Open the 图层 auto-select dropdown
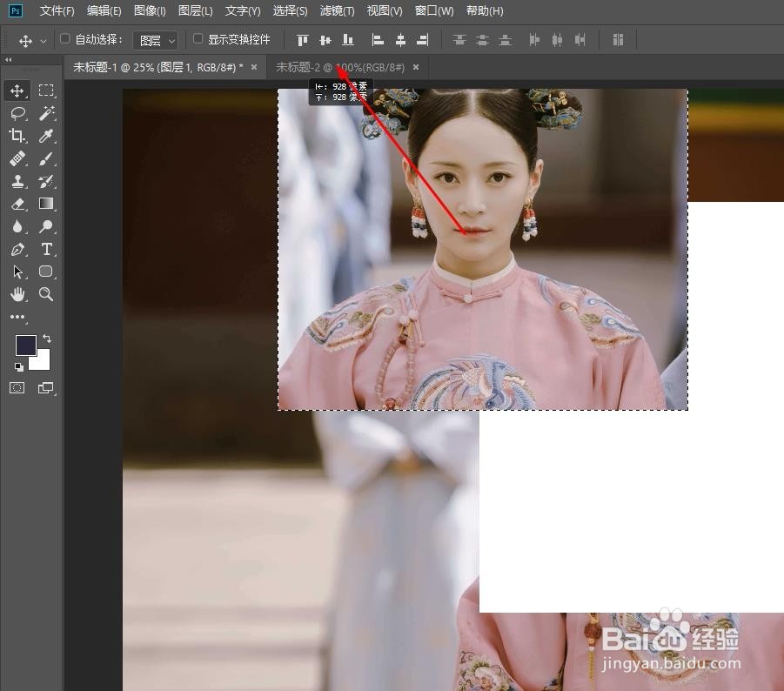The height and width of the screenshot is (691, 784). [156, 40]
